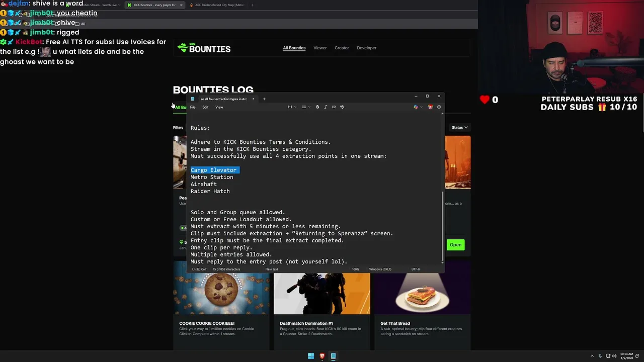
Task: Open the Copilot menu in Notepad
Action: click(418, 107)
